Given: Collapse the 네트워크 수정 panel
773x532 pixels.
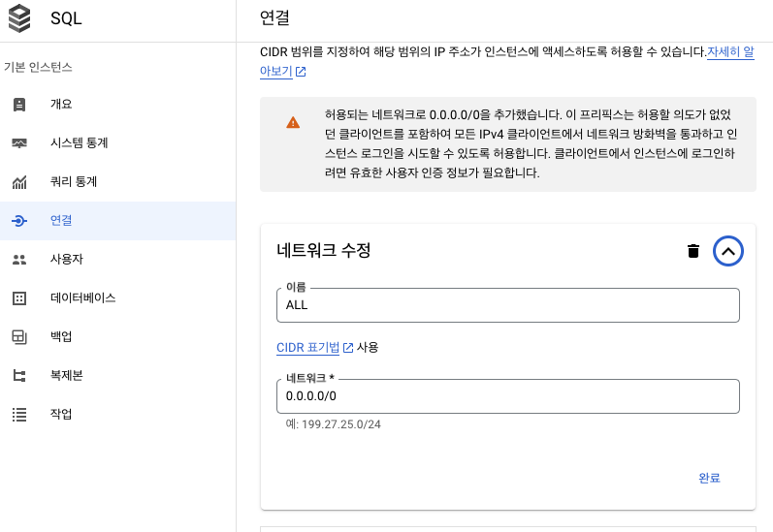Looking at the screenshot, I should 728,251.
